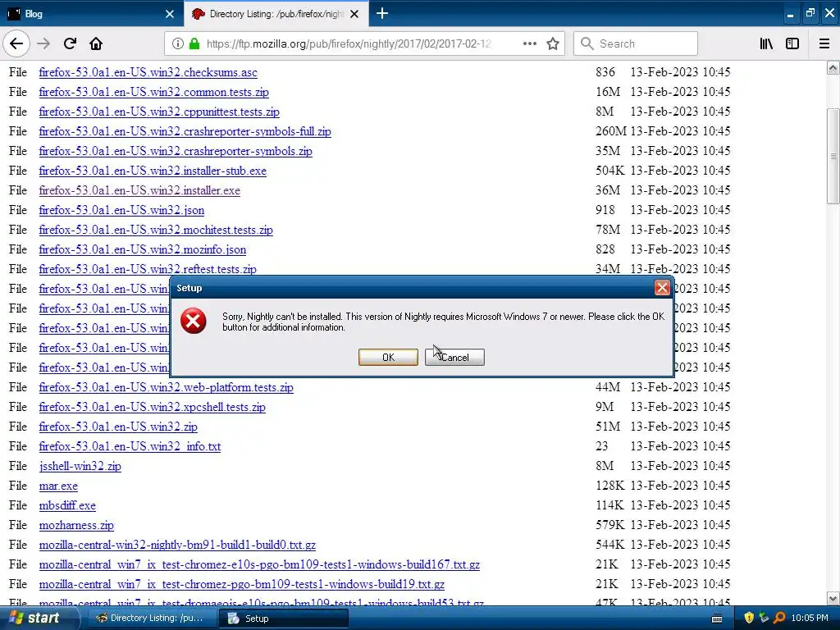Click the URL address bar

[x=348, y=43]
